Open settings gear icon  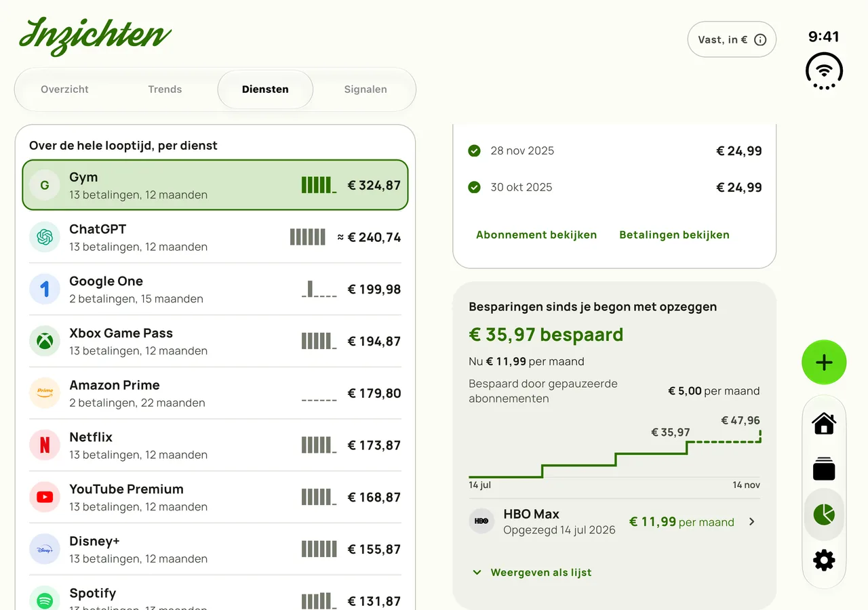tap(824, 561)
